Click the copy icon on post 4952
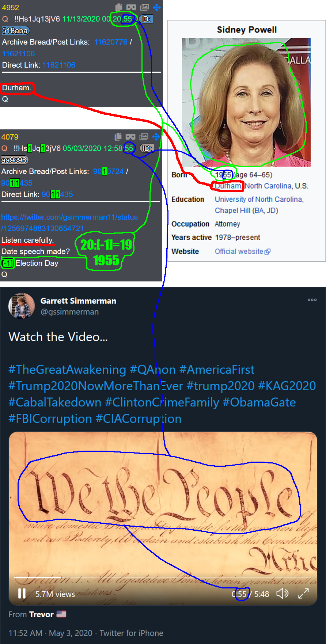 (119, 7)
